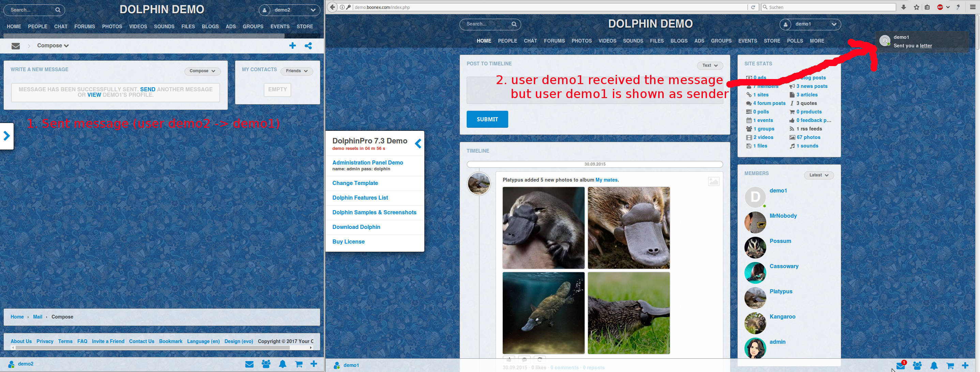Screen dimensions: 980x372
Task: Select the POLLS menu item
Action: coord(795,41)
